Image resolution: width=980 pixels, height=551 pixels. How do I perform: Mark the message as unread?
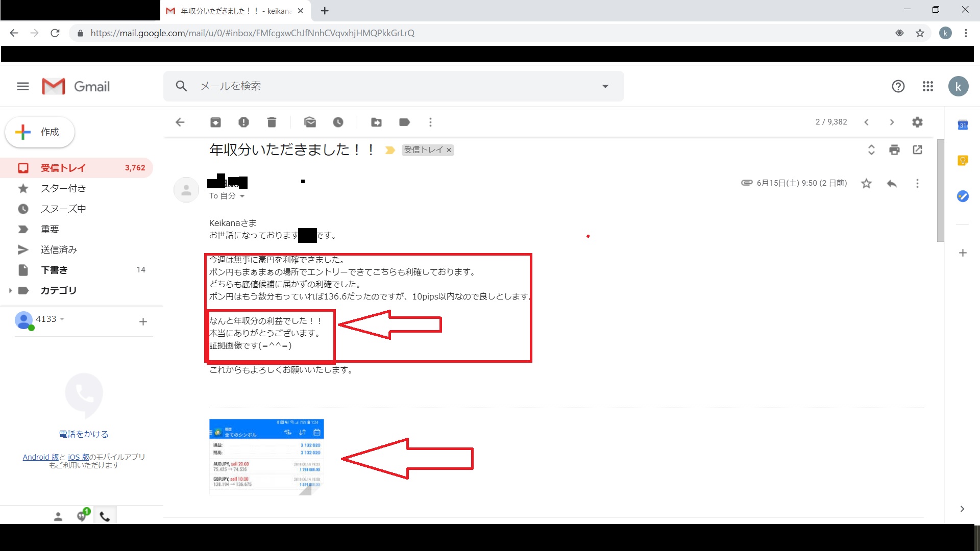(310, 122)
